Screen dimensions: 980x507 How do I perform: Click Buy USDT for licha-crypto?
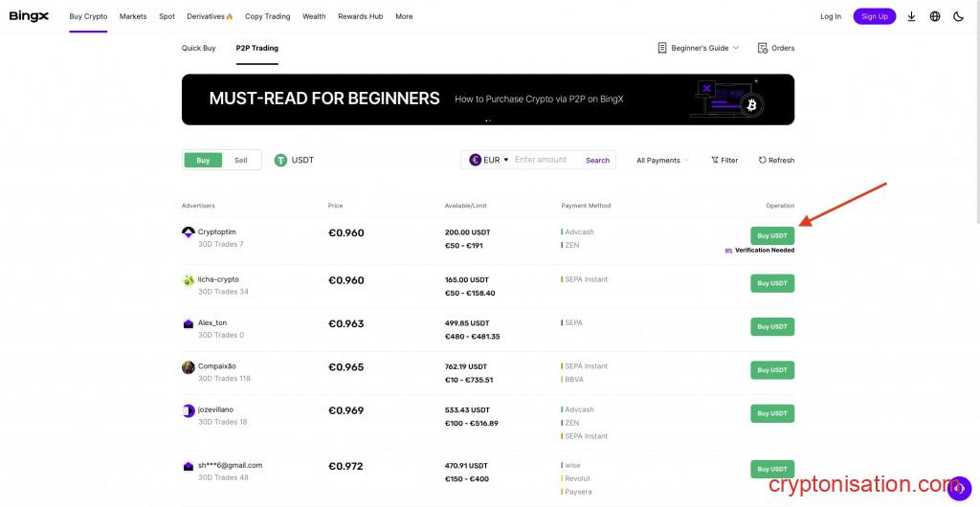tap(771, 283)
